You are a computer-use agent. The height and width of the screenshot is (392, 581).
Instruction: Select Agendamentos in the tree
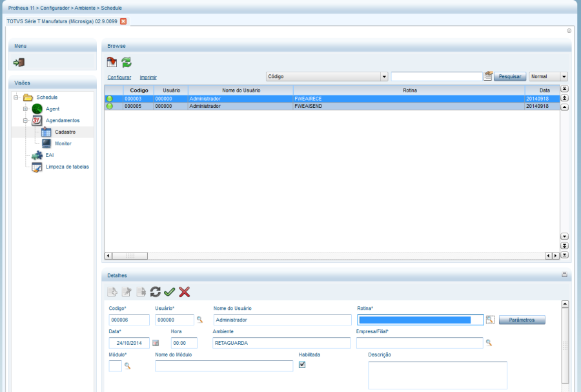point(63,120)
